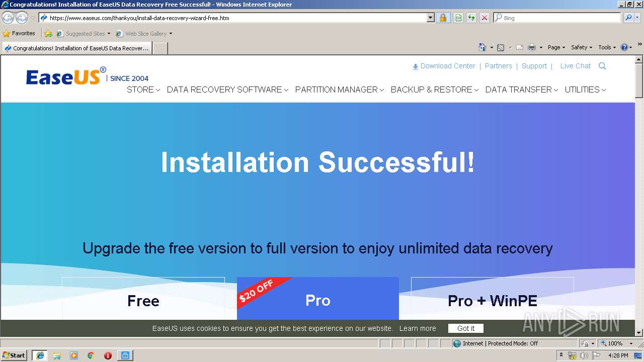
Task: Open Windows Explorer folder in taskbar
Action: (x=57, y=355)
